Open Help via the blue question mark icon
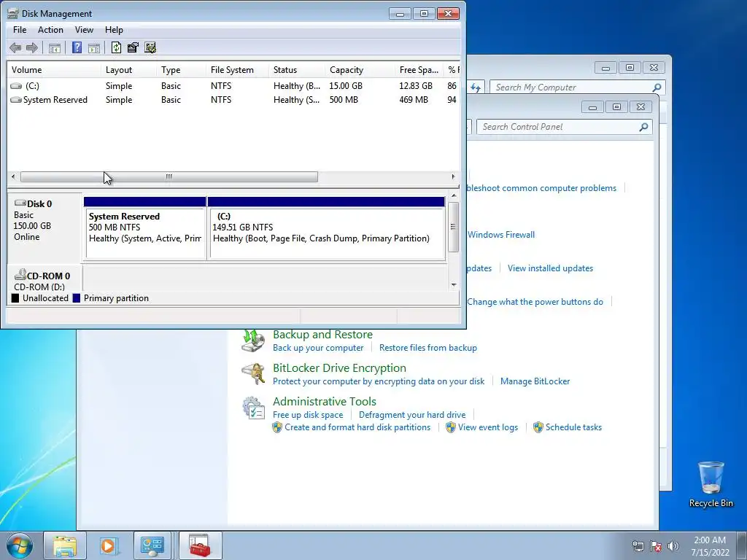 [x=77, y=47]
